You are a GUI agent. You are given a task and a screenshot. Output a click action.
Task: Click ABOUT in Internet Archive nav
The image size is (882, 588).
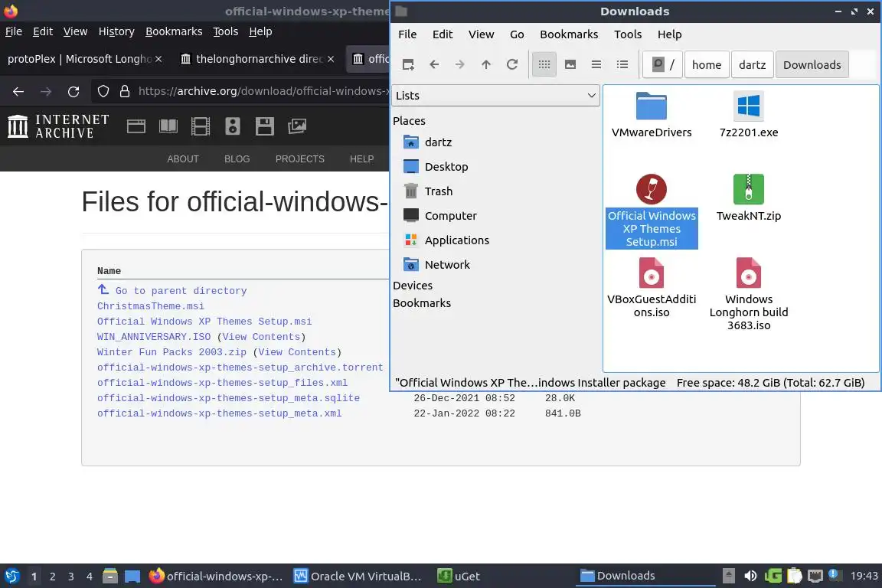183,159
